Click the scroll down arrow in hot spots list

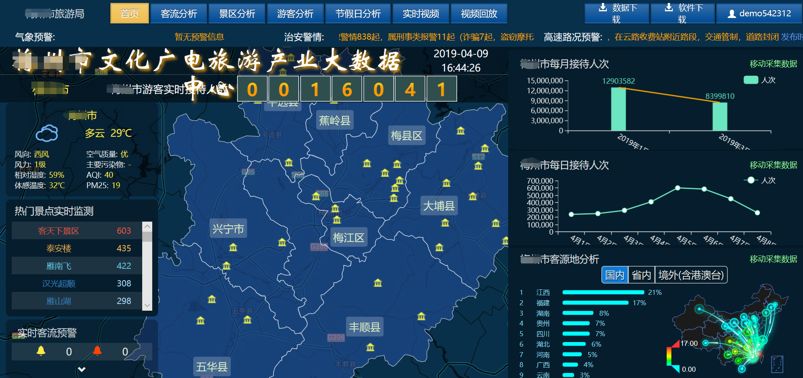pos(147,305)
